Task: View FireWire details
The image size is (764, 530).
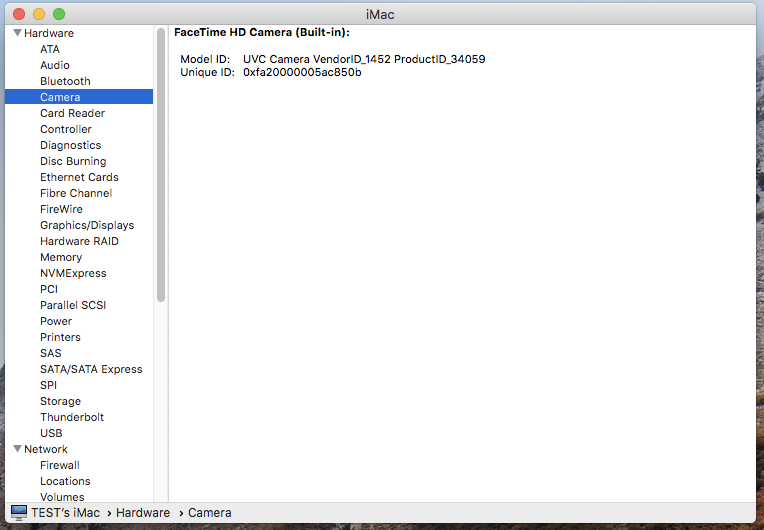Action: pos(61,209)
